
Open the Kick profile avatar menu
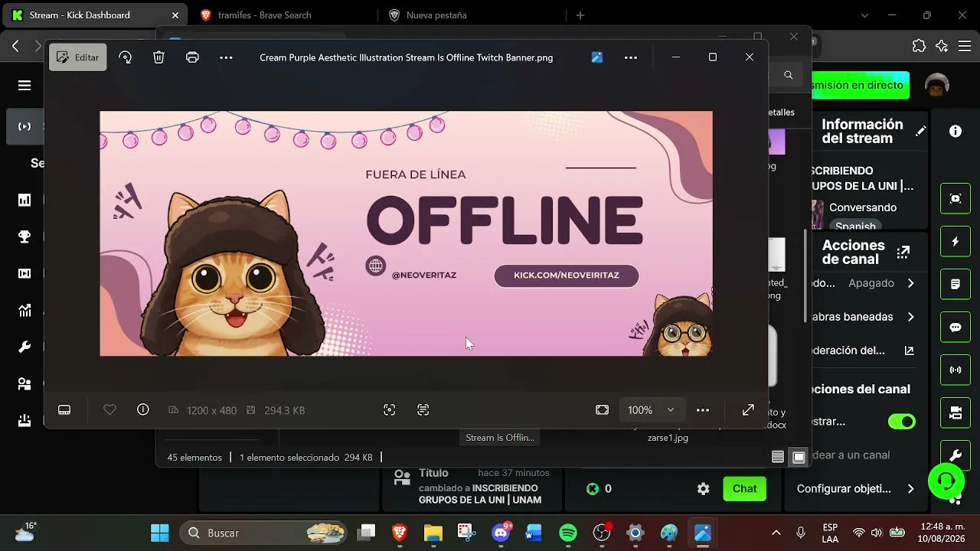pyautogui.click(x=937, y=85)
